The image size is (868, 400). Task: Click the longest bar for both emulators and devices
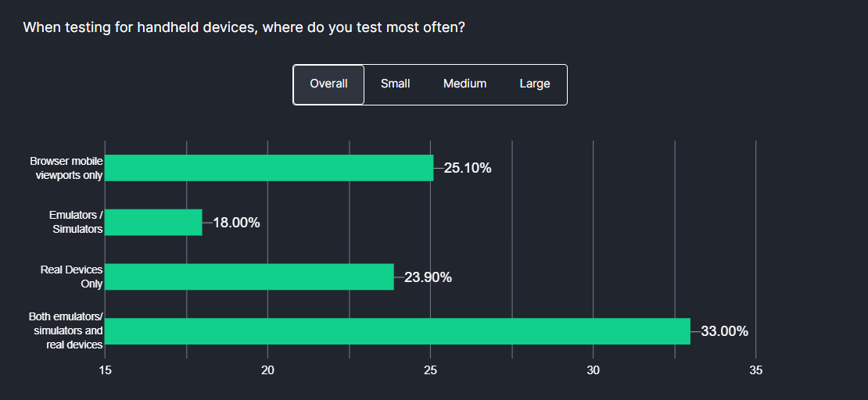pyautogui.click(x=397, y=331)
